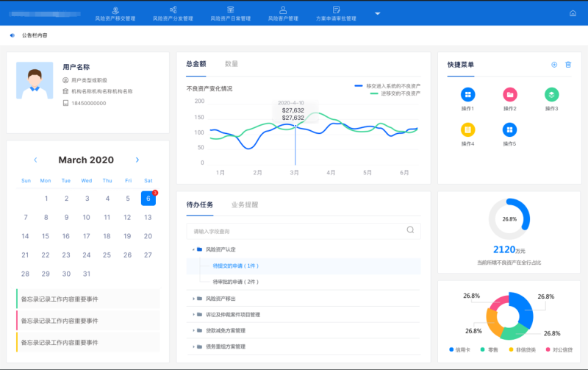Switch to the 数量 tab
588x370 pixels.
click(x=231, y=64)
